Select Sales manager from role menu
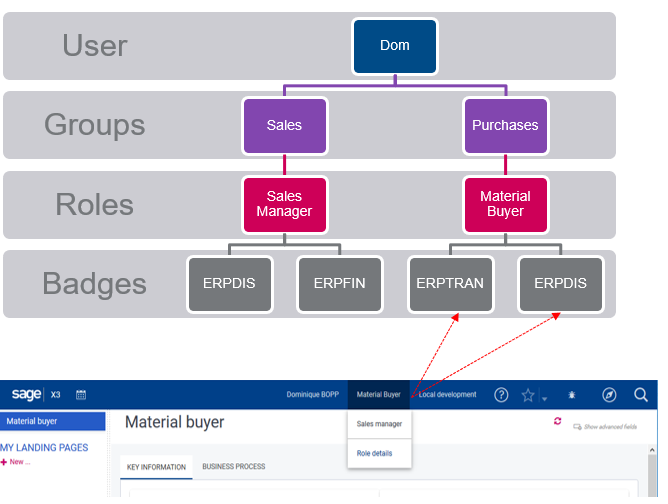Screen dimensions: 668x504 (379, 424)
